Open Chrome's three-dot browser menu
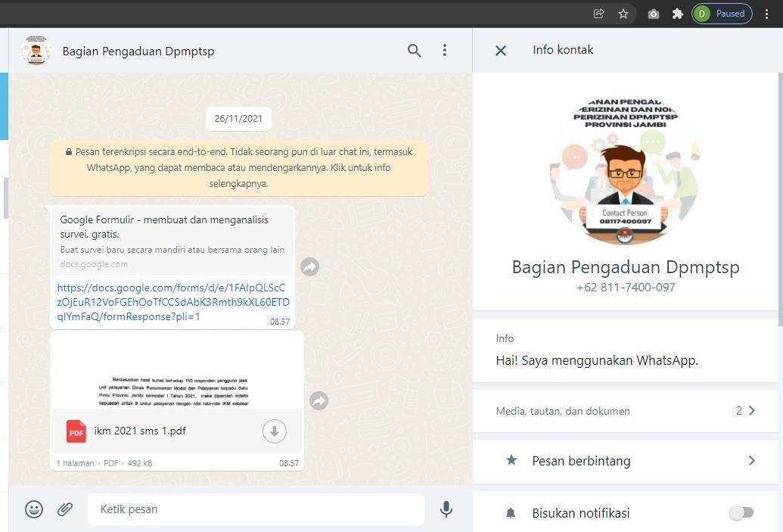Viewport: 783px width, 532px height. tap(766, 14)
